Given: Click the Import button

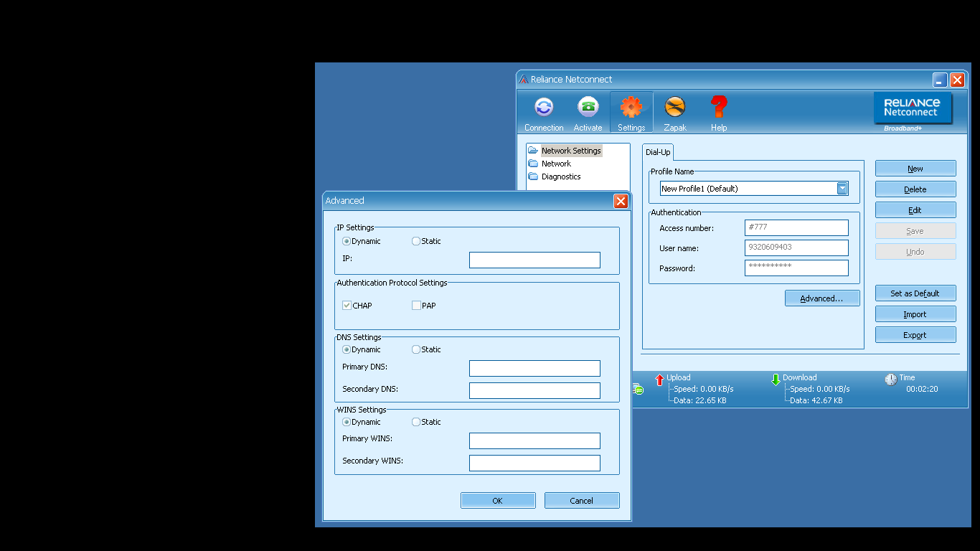Looking at the screenshot, I should 915,314.
